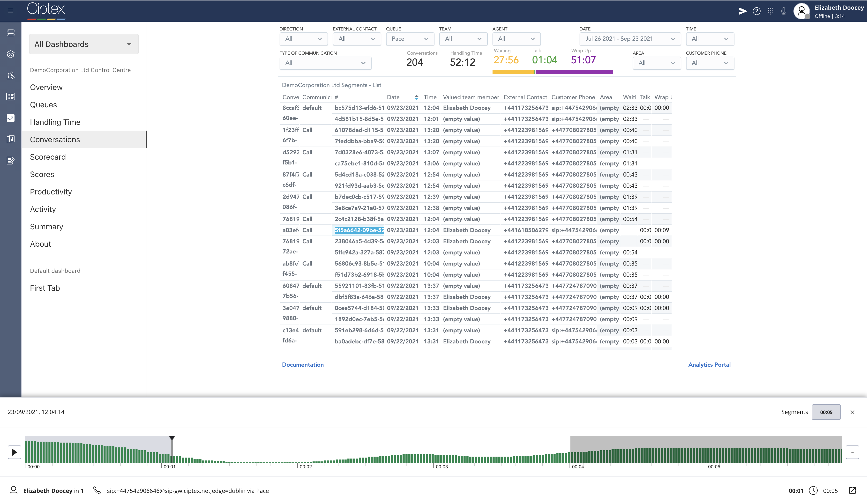Open the Area filter dropdown
This screenshot has height=504, width=867.
pos(657,63)
